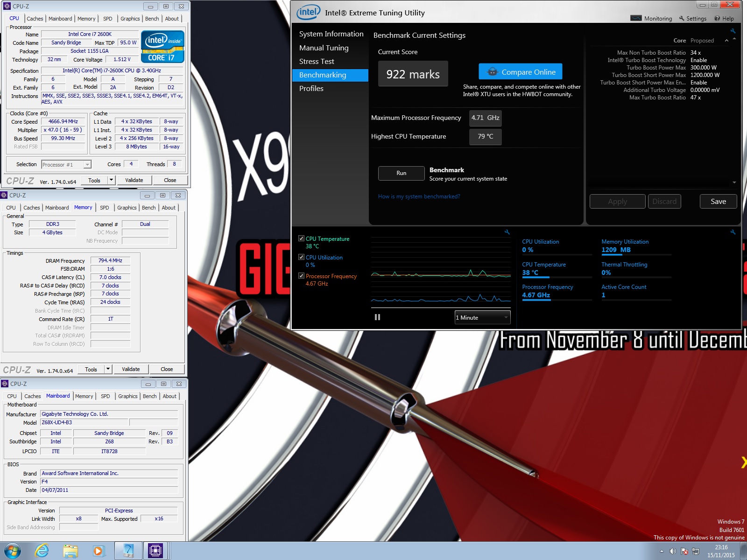Go to Manual Tuning section
747x560 pixels.
click(x=324, y=48)
